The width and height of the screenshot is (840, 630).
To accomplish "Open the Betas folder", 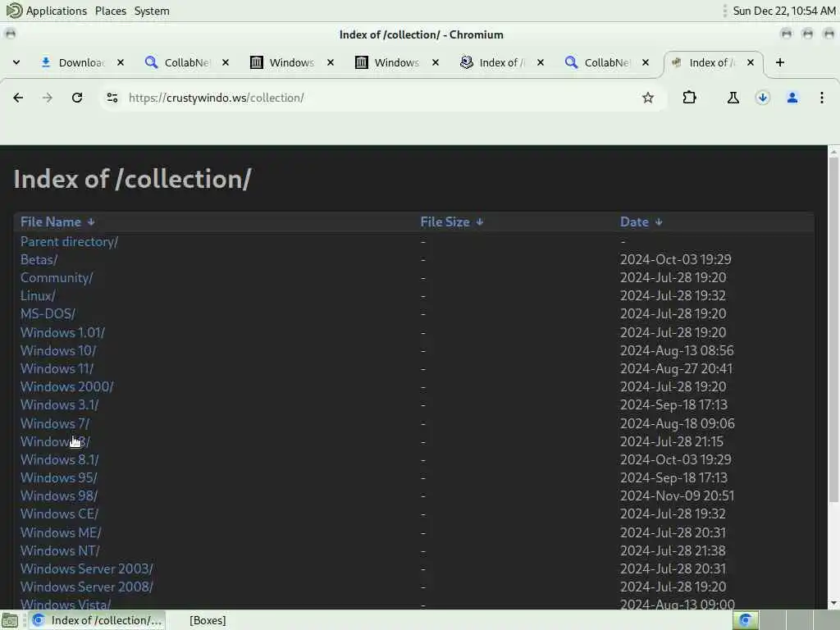I will [x=39, y=260].
